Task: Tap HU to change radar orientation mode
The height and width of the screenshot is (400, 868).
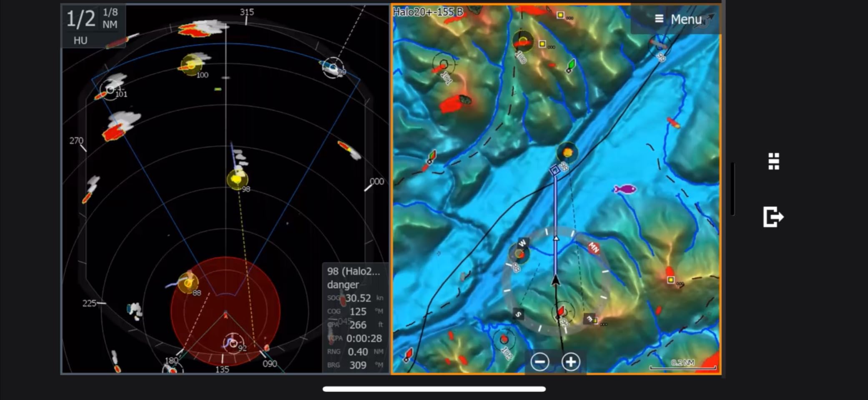Action: pos(80,40)
